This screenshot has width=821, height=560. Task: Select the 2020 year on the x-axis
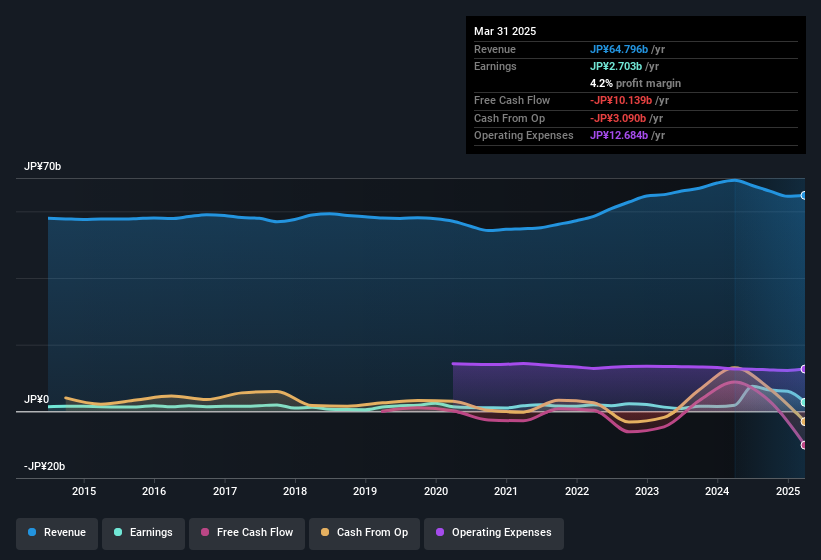click(x=436, y=491)
